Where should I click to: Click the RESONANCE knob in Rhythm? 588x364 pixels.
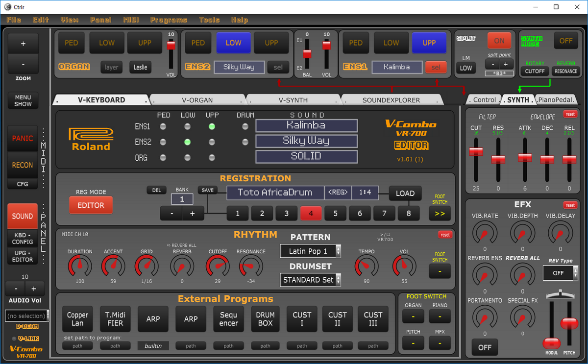coord(251,267)
